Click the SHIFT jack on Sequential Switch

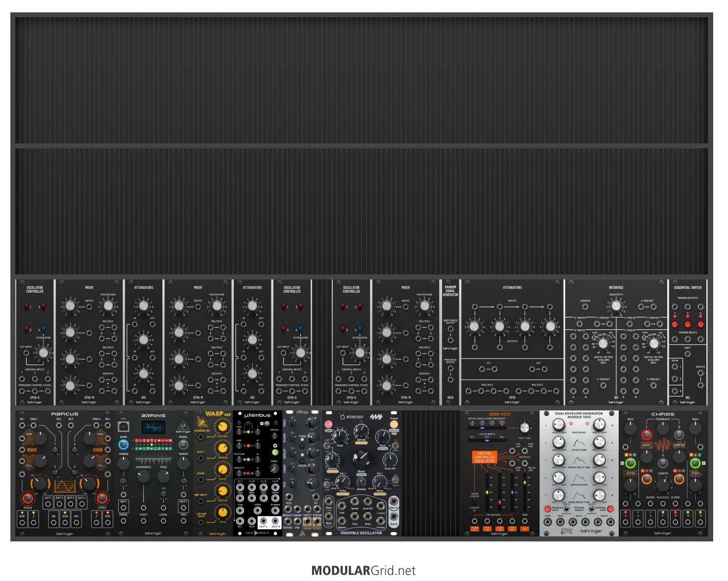pos(687,354)
